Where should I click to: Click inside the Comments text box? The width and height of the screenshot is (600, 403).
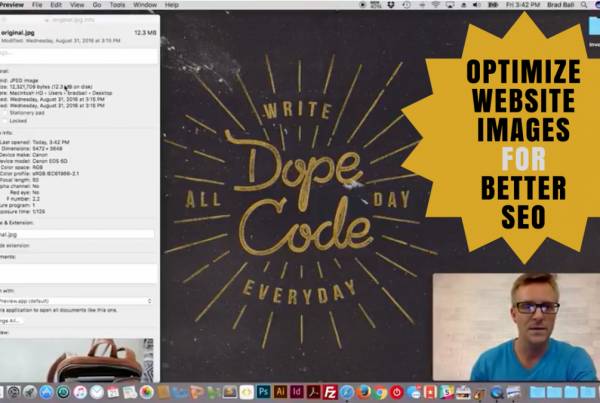[x=78, y=273]
